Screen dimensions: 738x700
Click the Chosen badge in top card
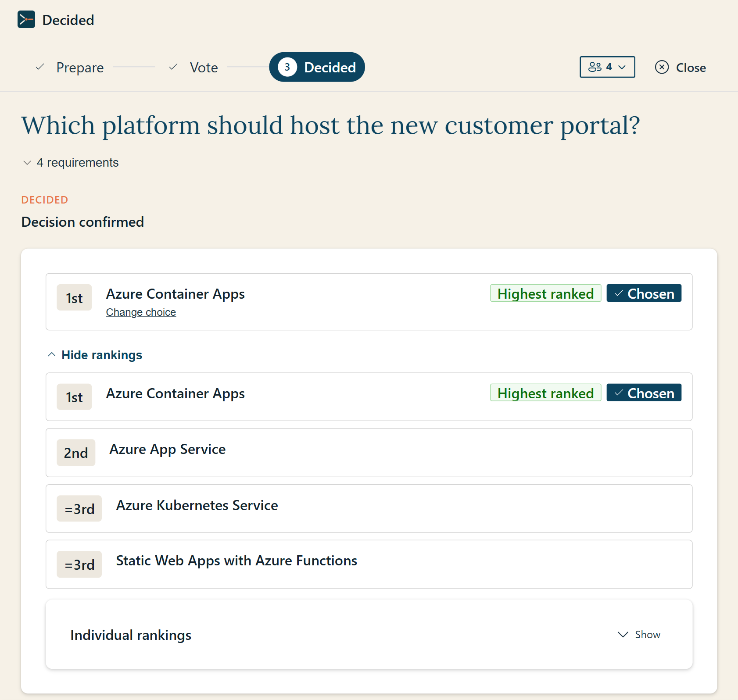pyautogui.click(x=644, y=293)
